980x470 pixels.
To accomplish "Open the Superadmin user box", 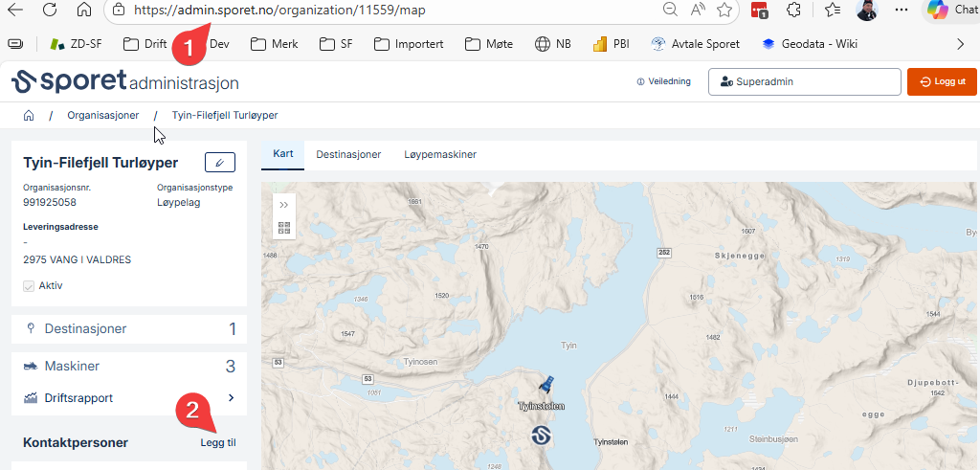I will click(804, 82).
